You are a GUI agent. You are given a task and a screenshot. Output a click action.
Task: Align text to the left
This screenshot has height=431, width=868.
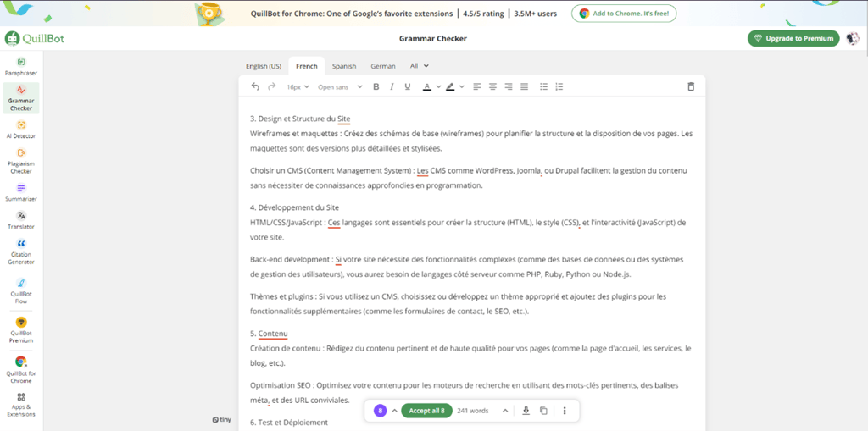(476, 87)
